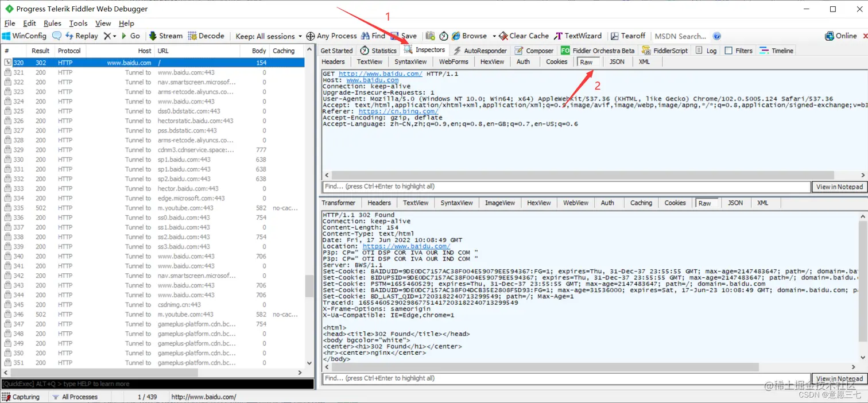Click the Online network status icon
The height and width of the screenshot is (403, 868).
click(x=841, y=36)
